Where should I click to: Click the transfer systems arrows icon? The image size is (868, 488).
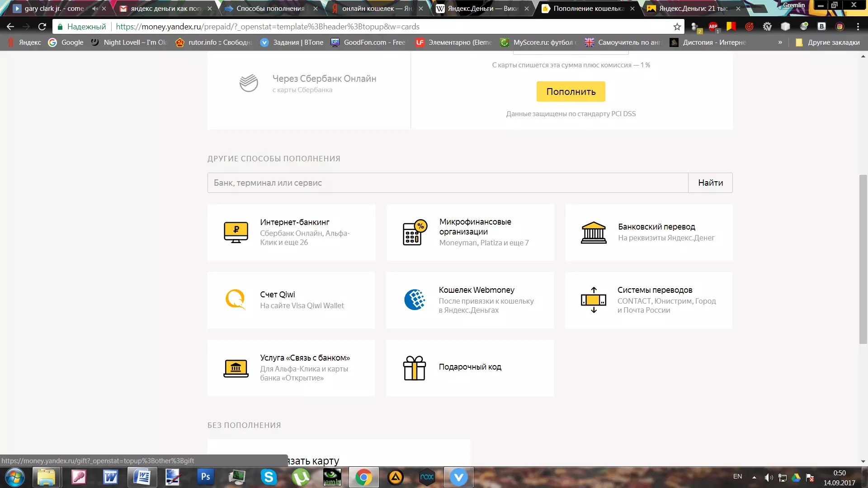point(594,300)
